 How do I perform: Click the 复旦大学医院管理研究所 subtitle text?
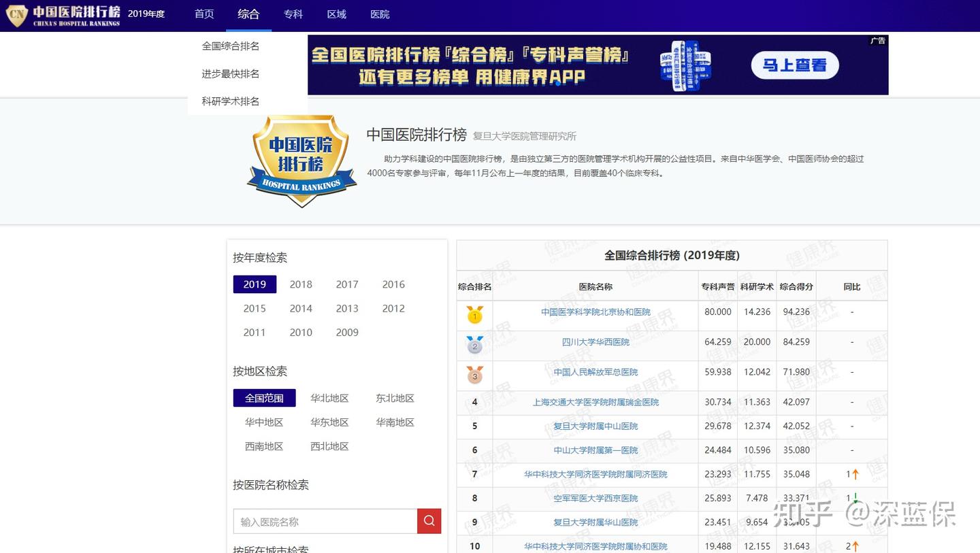(525, 136)
